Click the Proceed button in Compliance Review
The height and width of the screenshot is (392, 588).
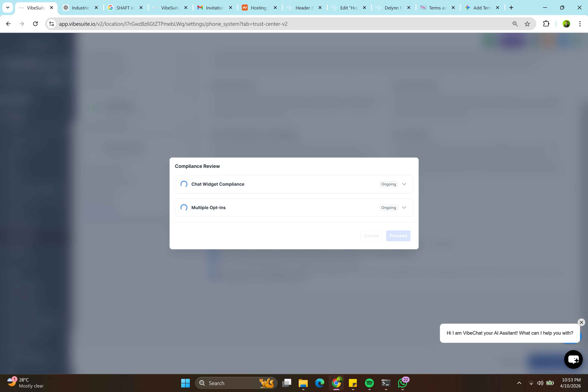(x=398, y=236)
